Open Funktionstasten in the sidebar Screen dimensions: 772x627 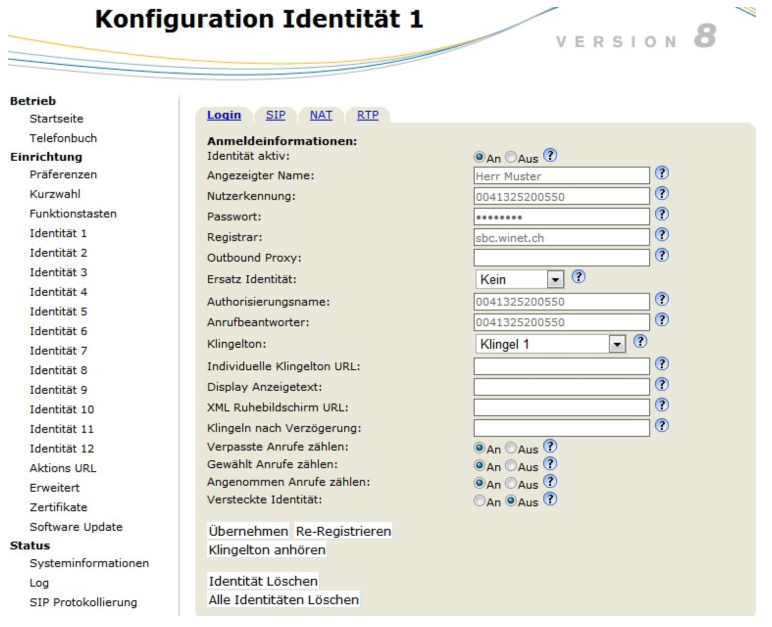[x=73, y=214]
